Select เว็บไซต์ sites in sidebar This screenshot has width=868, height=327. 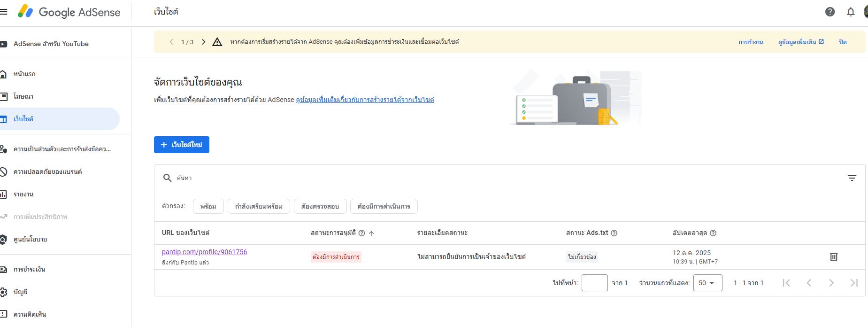[59, 119]
